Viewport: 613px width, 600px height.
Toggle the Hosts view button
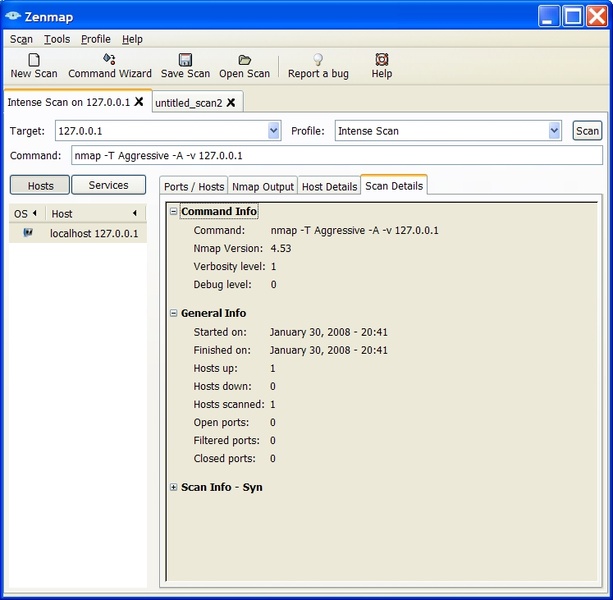pos(40,185)
